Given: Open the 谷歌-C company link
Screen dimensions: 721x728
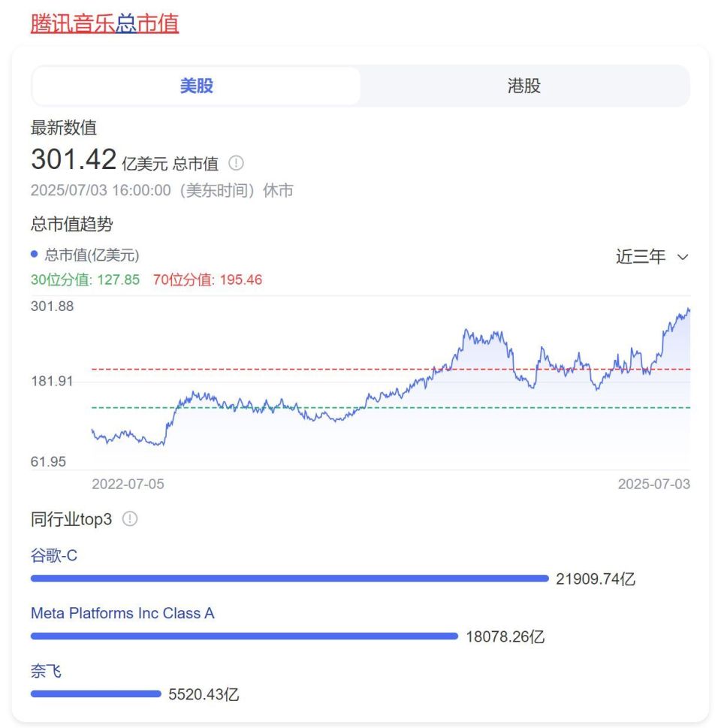Looking at the screenshot, I should (54, 556).
